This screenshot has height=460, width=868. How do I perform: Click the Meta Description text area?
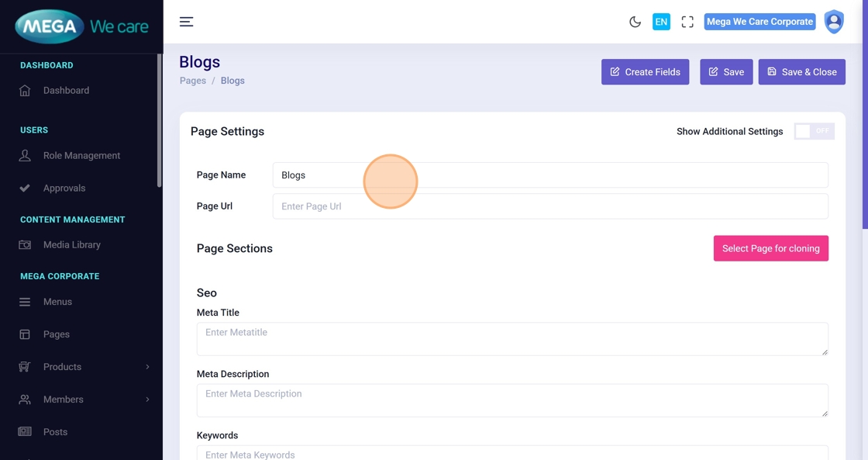pyautogui.click(x=511, y=400)
